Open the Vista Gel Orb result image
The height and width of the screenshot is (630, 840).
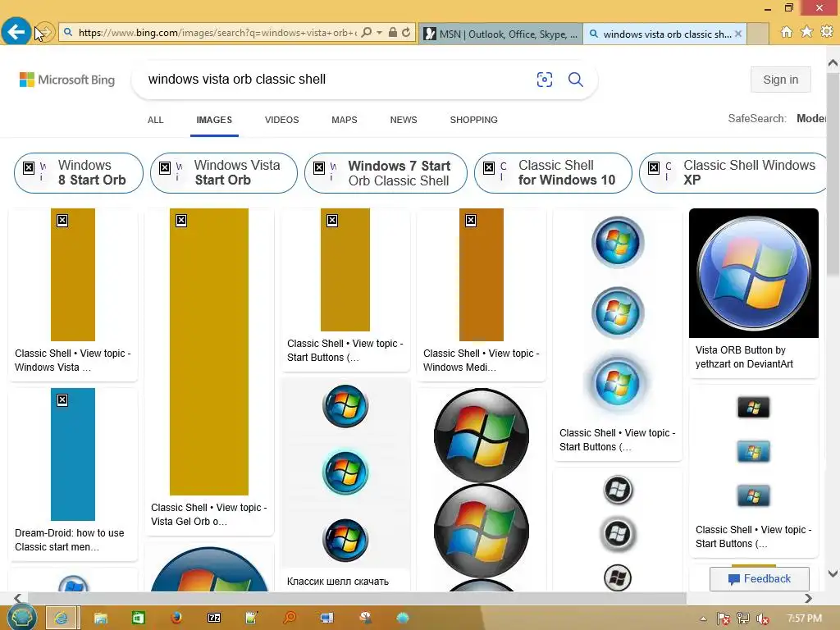[x=209, y=351]
